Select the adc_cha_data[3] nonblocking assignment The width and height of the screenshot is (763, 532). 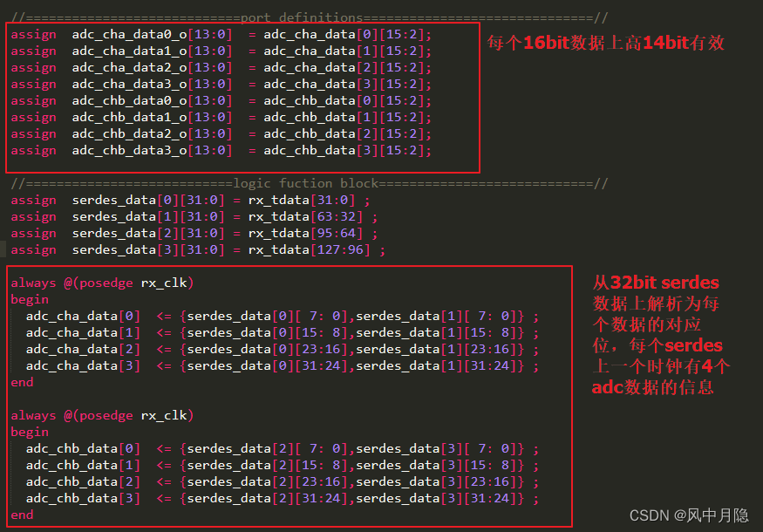(262, 365)
